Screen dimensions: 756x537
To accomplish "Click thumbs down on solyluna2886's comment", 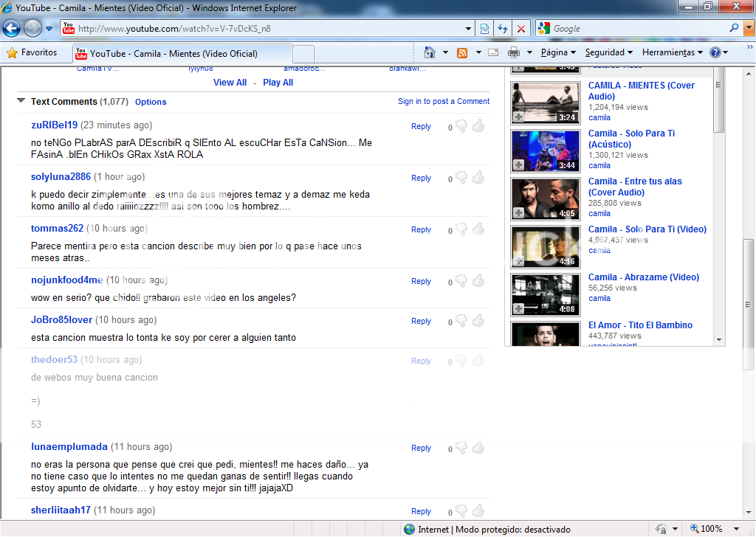I will click(461, 178).
